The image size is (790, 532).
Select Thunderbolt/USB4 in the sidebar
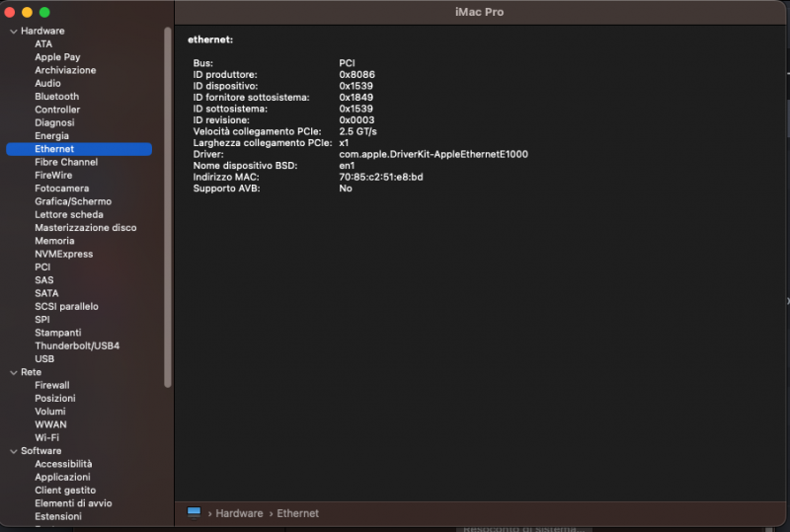pos(77,345)
